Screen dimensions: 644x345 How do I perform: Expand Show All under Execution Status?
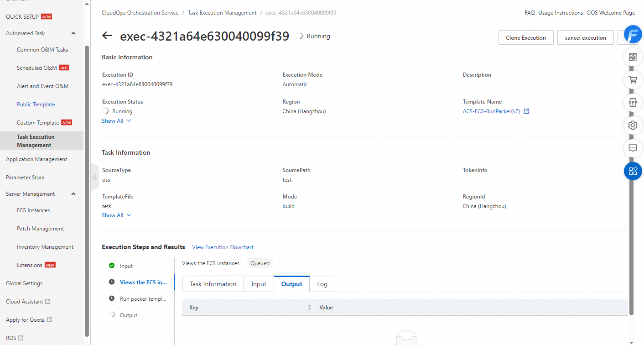tap(114, 120)
